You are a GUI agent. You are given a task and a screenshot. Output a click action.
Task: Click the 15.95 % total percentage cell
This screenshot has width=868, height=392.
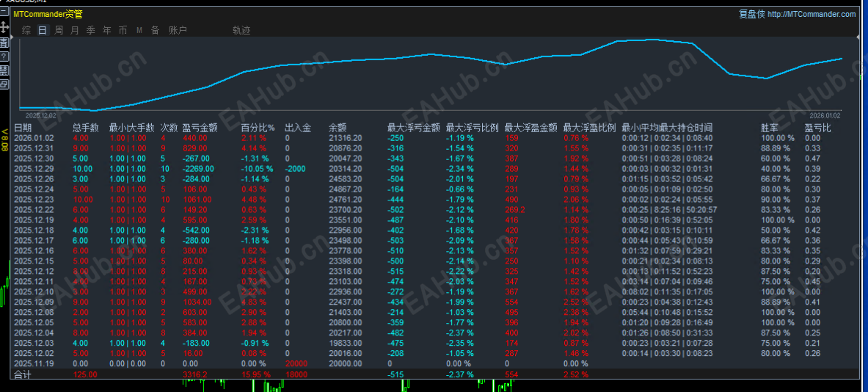(x=256, y=375)
